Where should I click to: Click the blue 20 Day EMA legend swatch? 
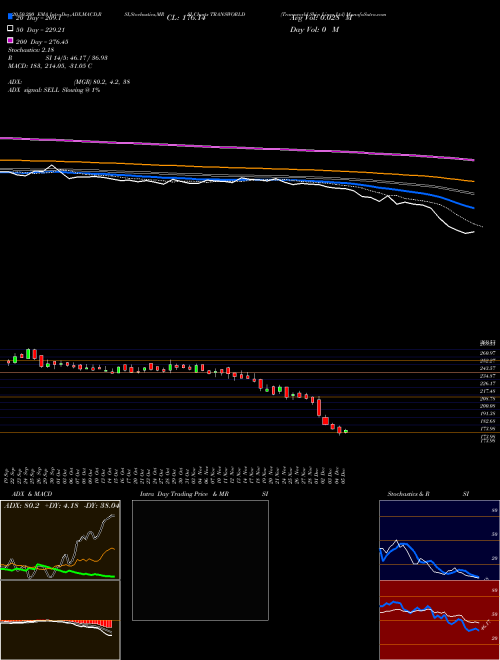tap(11, 16)
